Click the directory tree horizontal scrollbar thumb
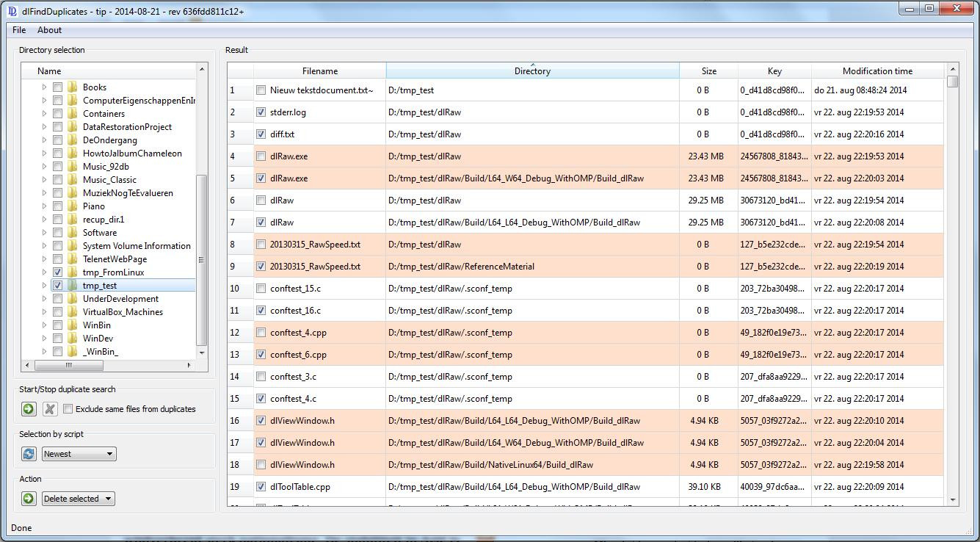The image size is (980, 542). click(x=69, y=365)
